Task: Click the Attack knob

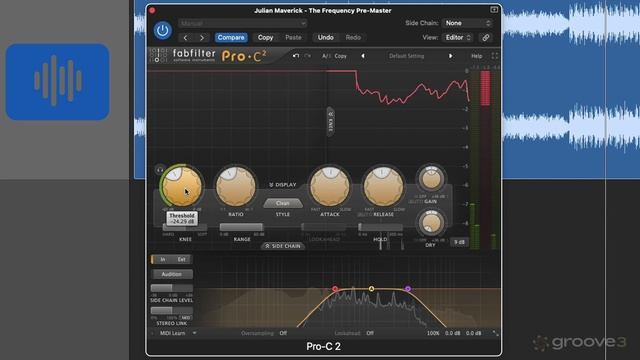Action: coord(330,187)
